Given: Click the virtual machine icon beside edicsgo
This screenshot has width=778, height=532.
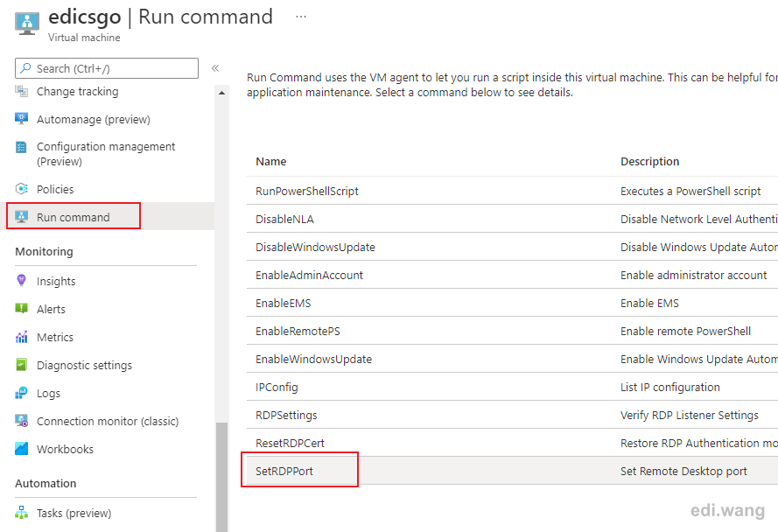Looking at the screenshot, I should (27, 23).
